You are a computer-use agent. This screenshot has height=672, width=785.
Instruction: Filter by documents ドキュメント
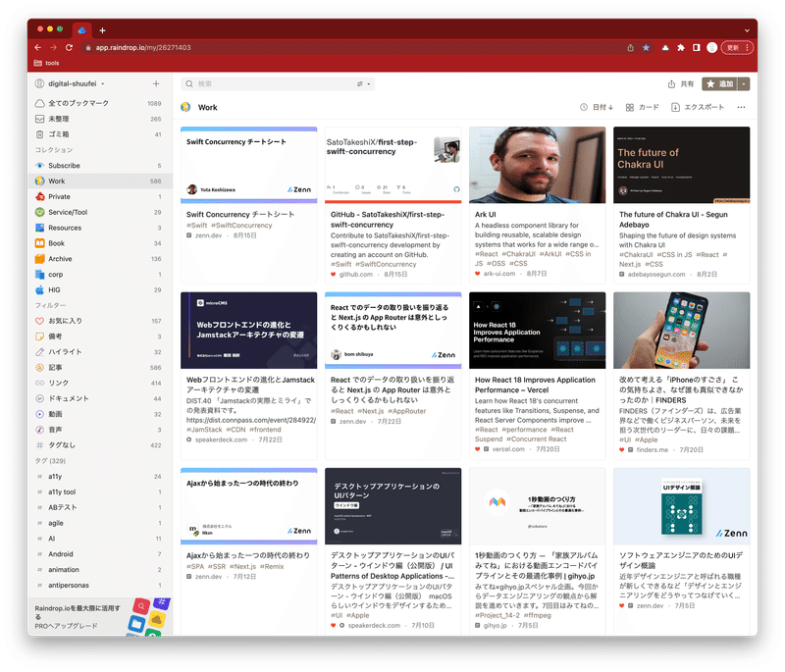(100, 398)
